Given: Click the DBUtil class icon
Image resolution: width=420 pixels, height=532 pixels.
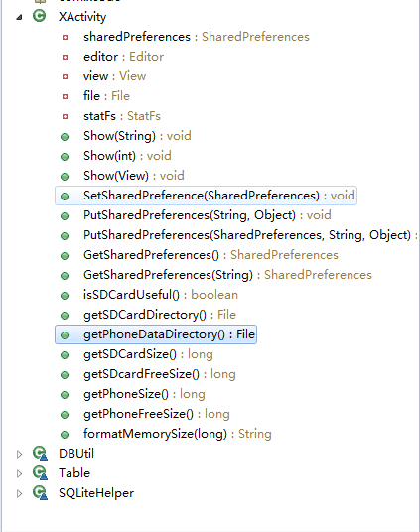Looking at the screenshot, I should [40, 454].
